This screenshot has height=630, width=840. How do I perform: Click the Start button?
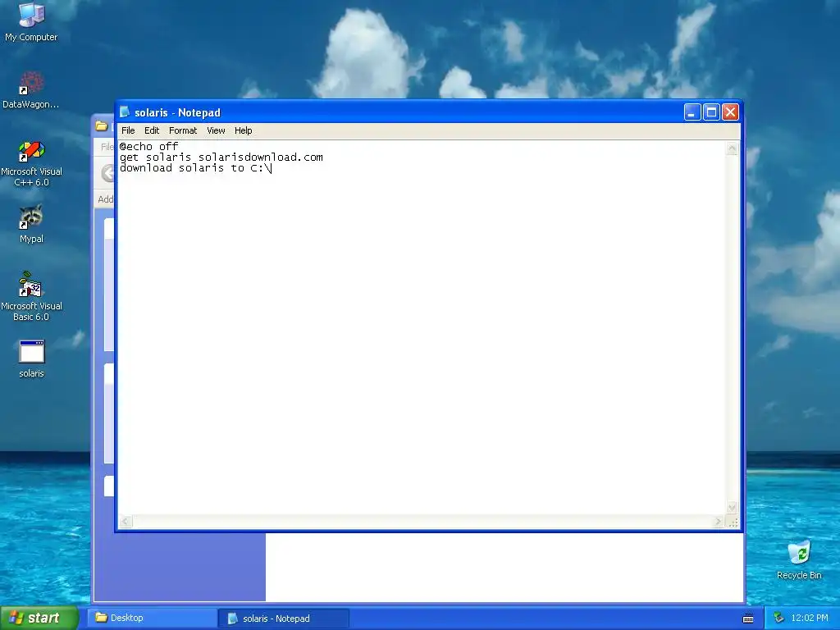click(x=39, y=618)
